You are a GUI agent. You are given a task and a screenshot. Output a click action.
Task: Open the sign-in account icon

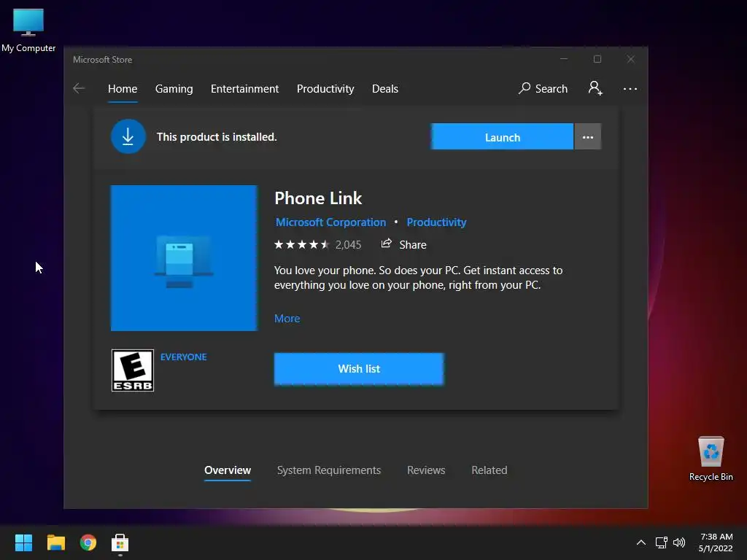[x=595, y=88]
